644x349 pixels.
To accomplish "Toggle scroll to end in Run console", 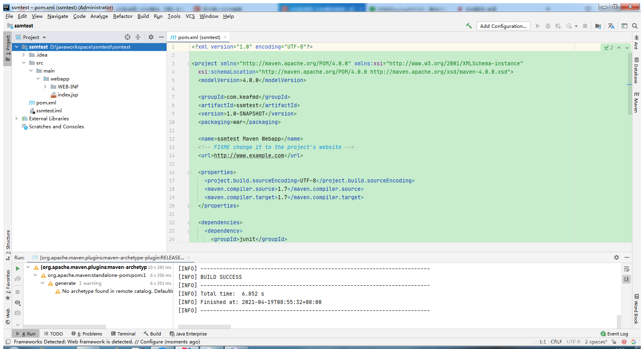I will coord(626,279).
